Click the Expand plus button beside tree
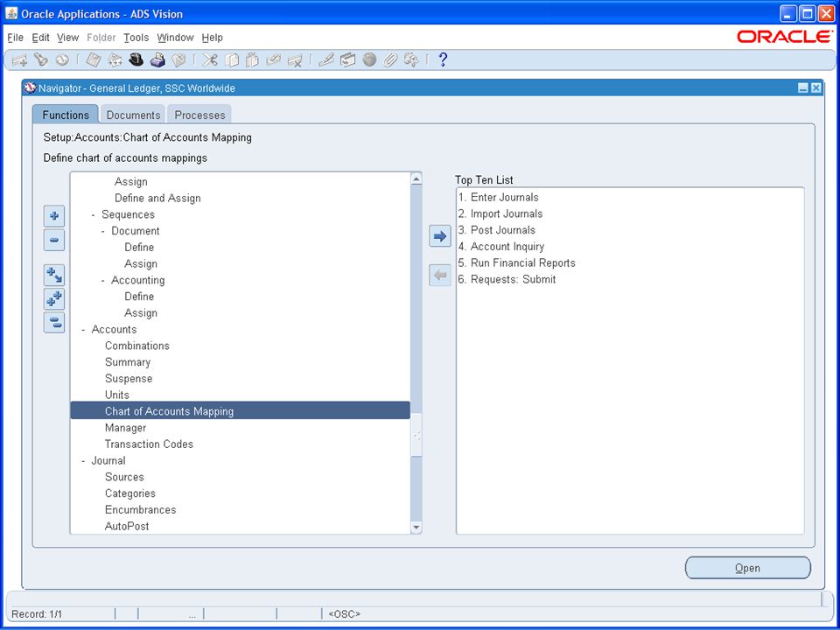Screen dimensions: 840x630 [54, 216]
